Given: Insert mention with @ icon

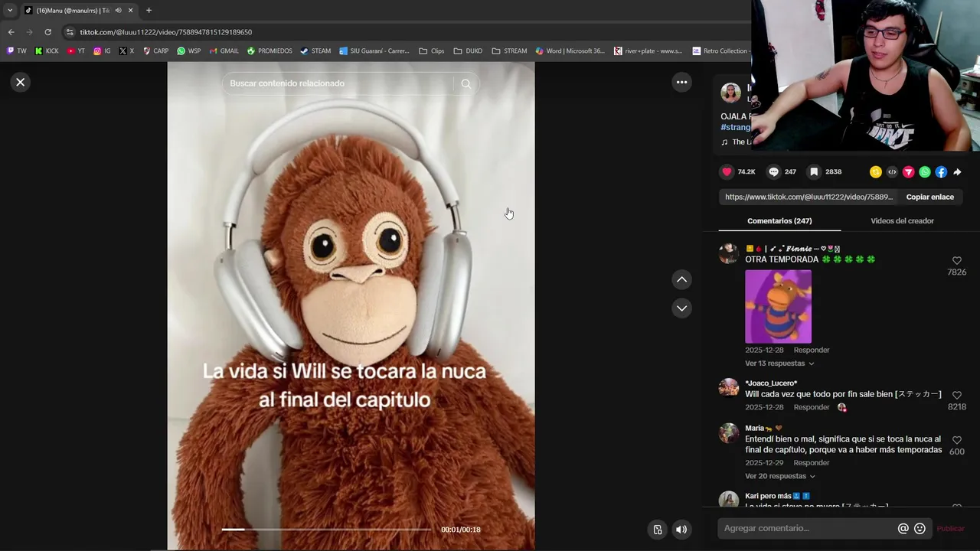Looking at the screenshot, I should 903,528.
